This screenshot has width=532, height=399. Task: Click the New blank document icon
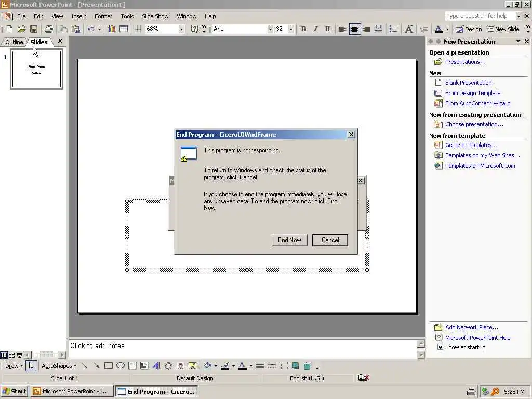click(x=9, y=29)
